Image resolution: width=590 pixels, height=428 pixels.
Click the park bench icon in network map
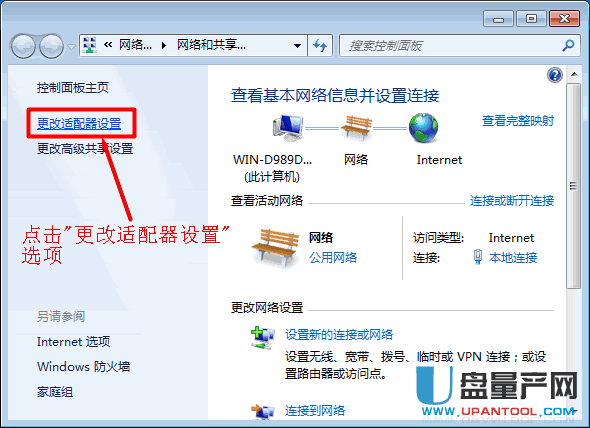pos(356,128)
